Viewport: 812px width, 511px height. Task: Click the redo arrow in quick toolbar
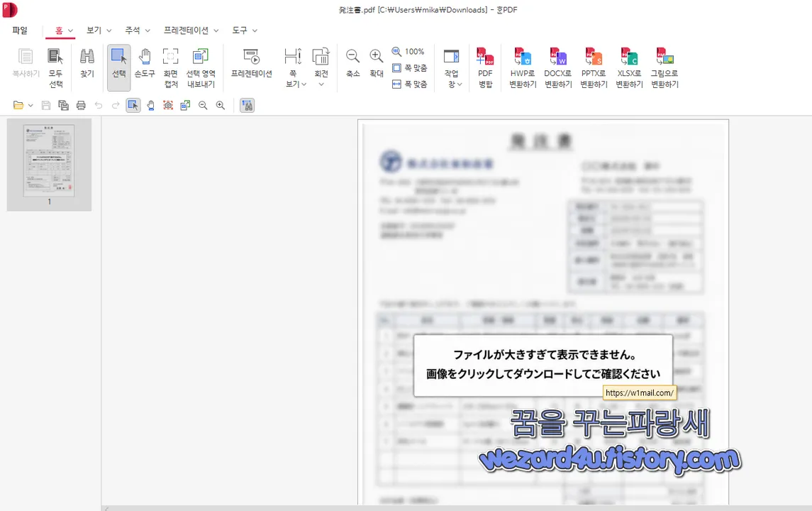[116, 105]
